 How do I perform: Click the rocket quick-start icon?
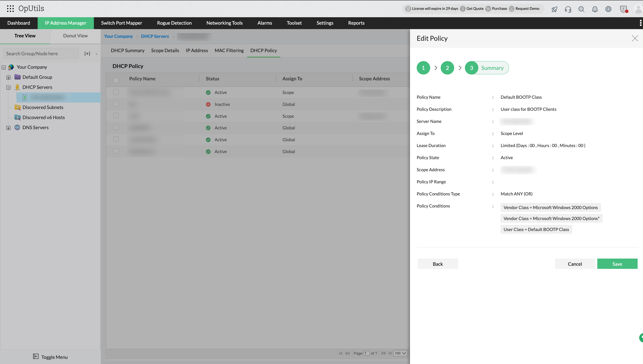click(554, 9)
